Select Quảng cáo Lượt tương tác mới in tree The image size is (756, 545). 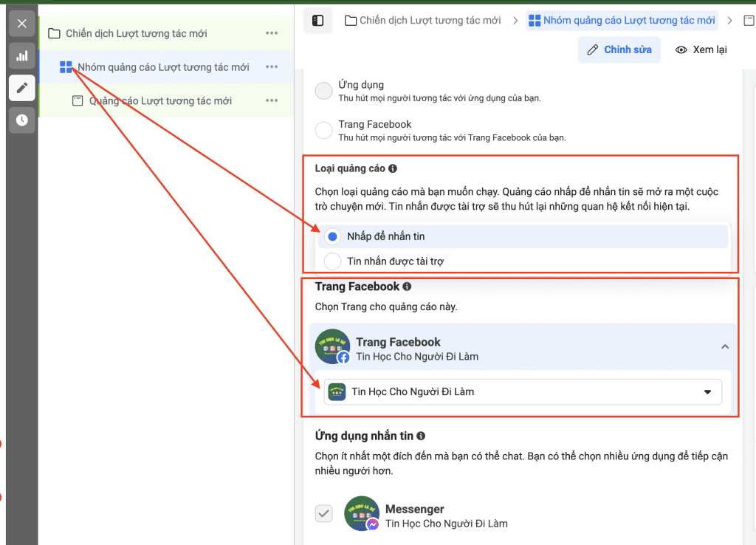(166, 100)
